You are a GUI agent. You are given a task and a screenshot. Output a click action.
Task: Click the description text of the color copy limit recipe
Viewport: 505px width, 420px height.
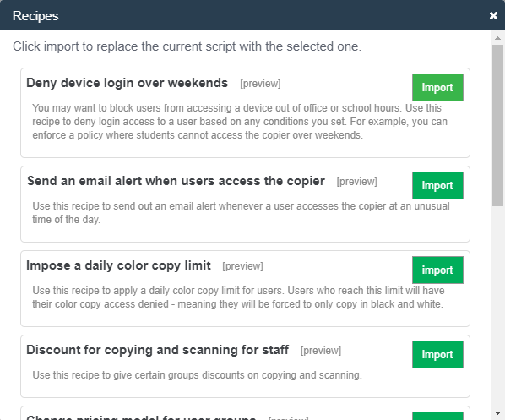(238, 297)
